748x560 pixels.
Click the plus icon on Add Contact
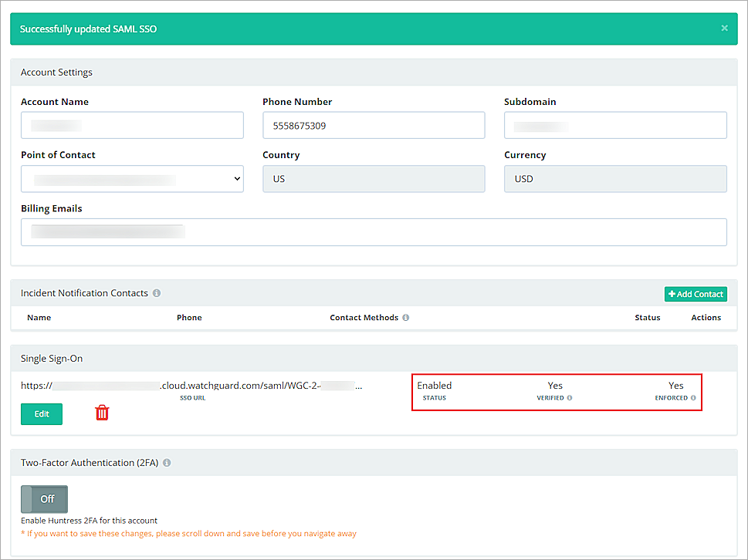[672, 294]
